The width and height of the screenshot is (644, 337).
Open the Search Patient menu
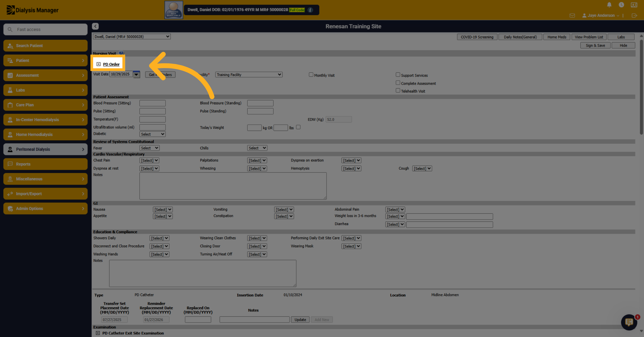(x=45, y=46)
